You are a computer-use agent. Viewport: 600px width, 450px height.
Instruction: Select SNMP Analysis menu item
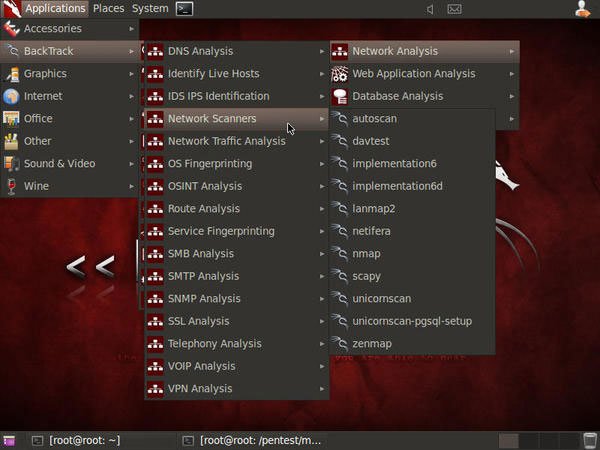[236, 299]
